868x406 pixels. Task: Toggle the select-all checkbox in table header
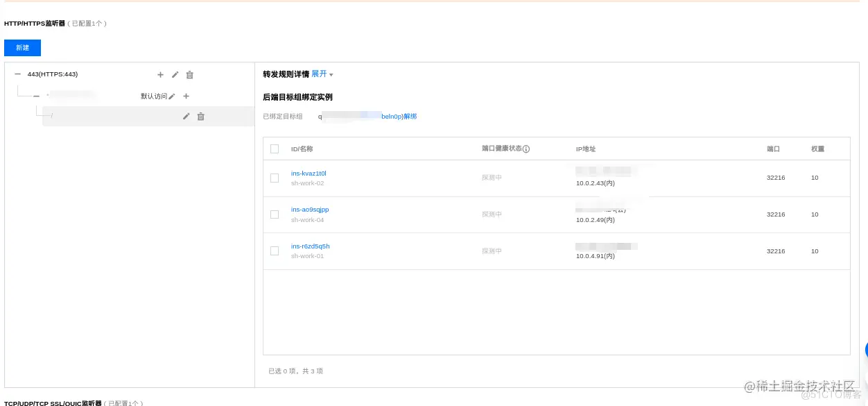click(x=275, y=149)
